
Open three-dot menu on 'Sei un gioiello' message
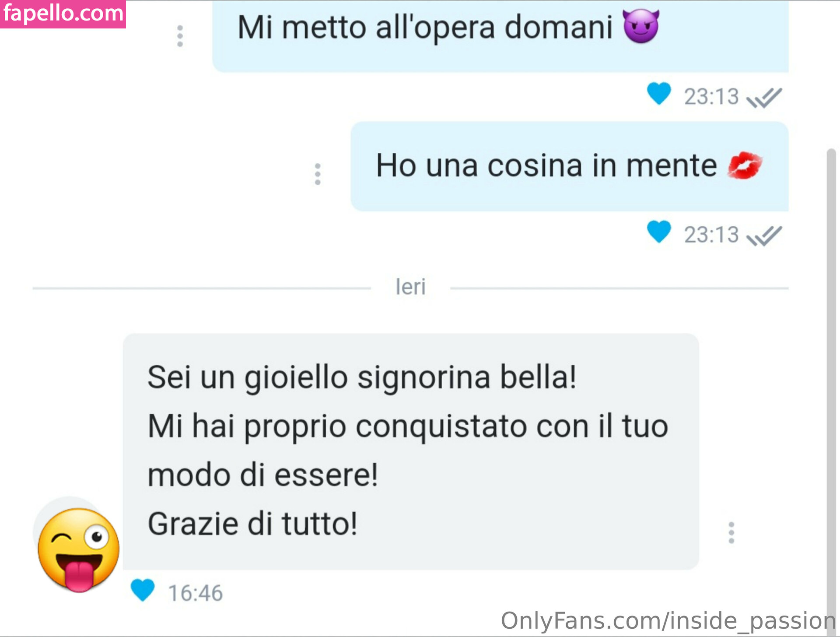731,533
